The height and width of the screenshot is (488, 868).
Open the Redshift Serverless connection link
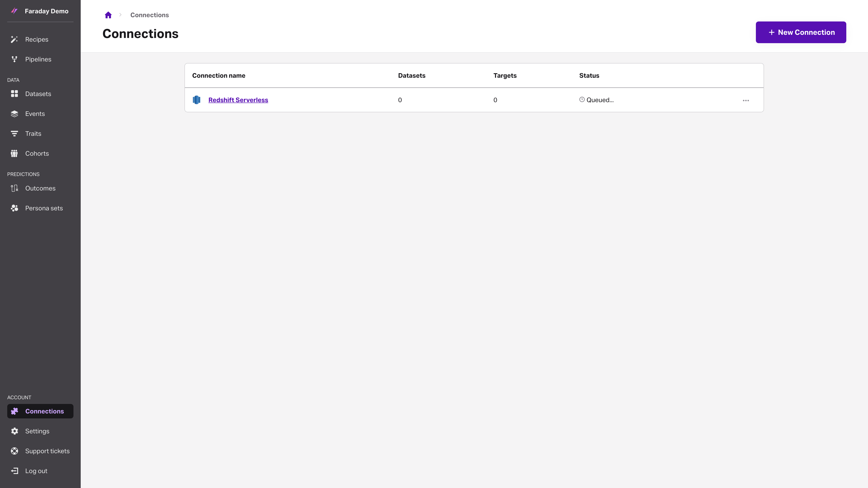pyautogui.click(x=238, y=100)
